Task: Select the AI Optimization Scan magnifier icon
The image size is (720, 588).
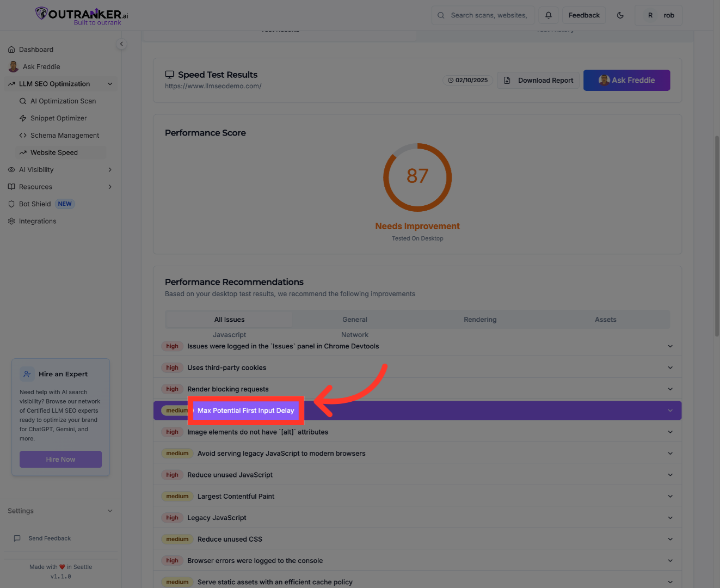Action: coord(22,101)
